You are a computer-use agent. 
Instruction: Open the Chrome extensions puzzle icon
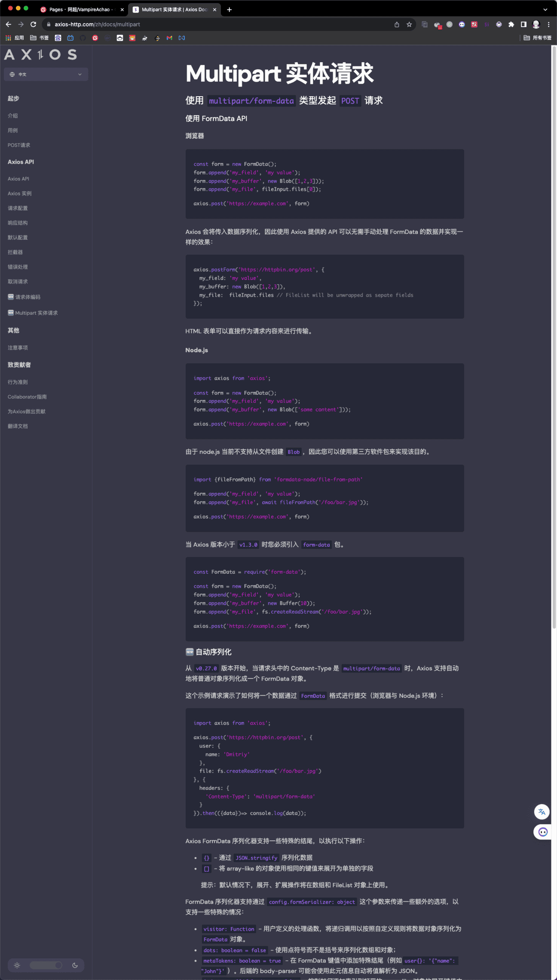511,24
